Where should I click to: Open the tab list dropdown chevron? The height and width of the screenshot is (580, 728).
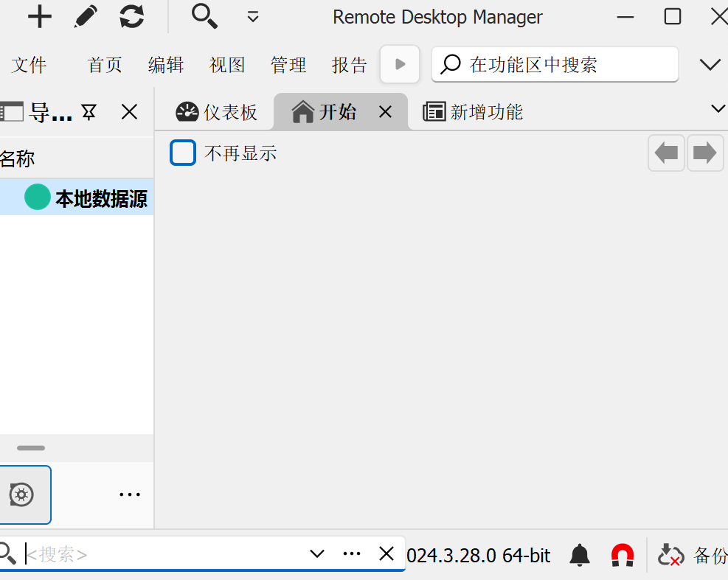(718, 108)
